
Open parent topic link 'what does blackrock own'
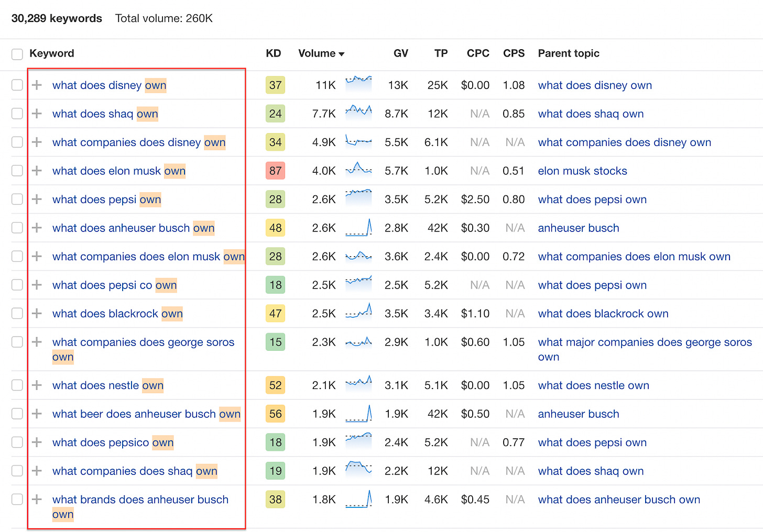pos(603,313)
